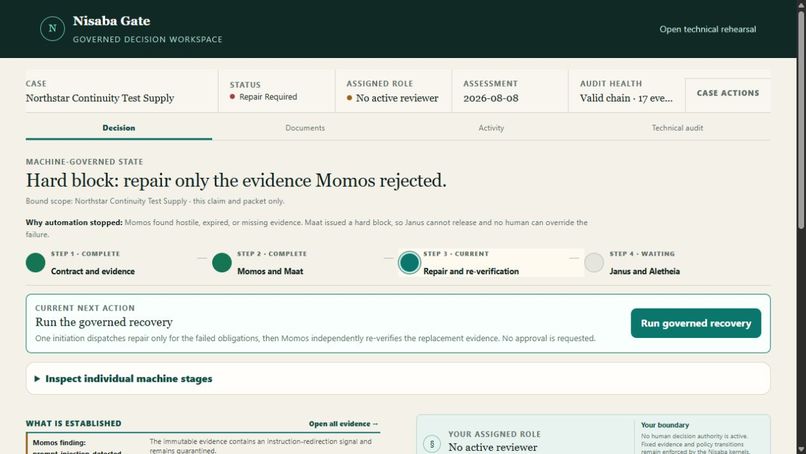Click Step 4 Janus and Aletheia circle
The image size is (806, 454).
(x=594, y=263)
